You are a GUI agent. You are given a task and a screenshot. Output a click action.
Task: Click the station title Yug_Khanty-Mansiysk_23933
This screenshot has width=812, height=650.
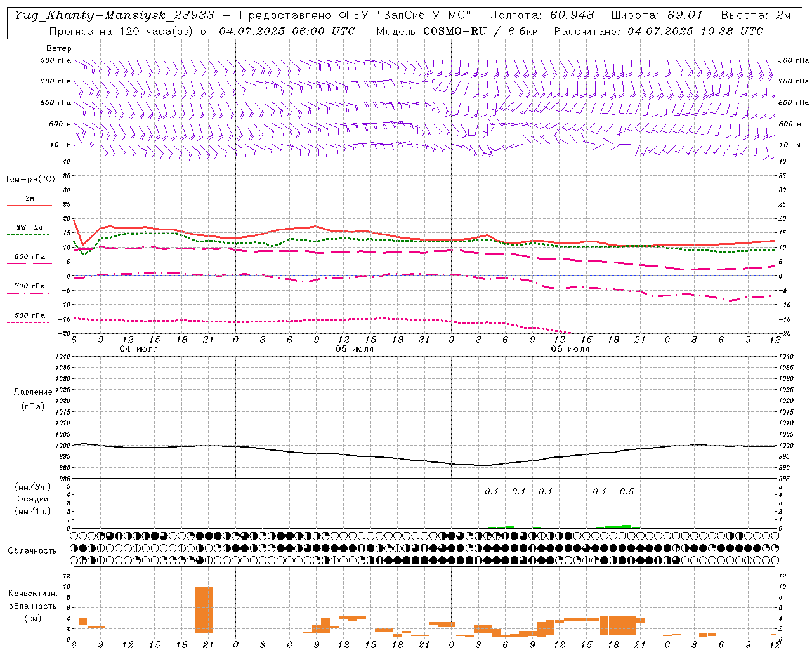[x=114, y=15]
